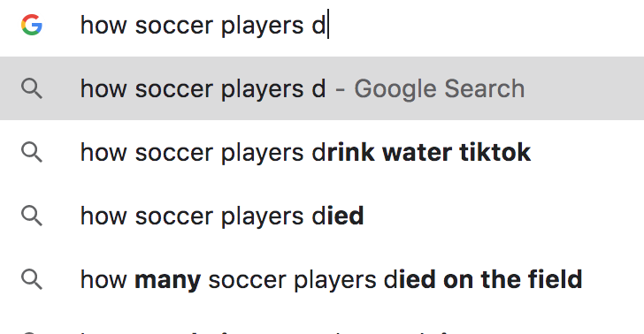Image resolution: width=644 pixels, height=334 pixels.
Task: Click the gray '- Google Search' label
Action: [430, 88]
